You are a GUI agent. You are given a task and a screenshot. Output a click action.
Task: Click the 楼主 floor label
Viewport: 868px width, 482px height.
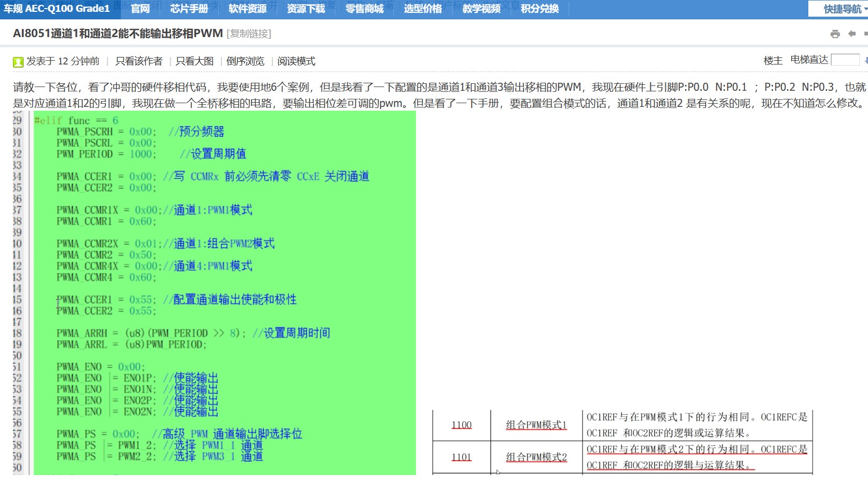773,61
